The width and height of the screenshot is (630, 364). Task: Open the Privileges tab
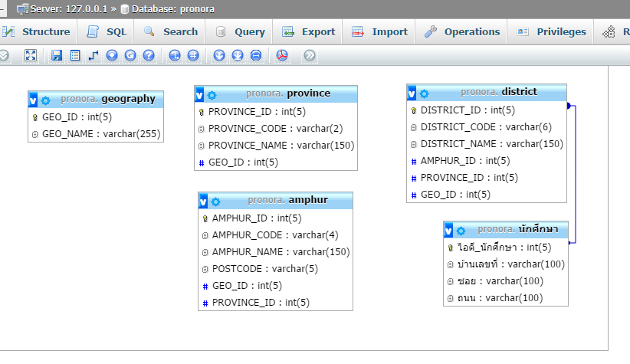551,31
